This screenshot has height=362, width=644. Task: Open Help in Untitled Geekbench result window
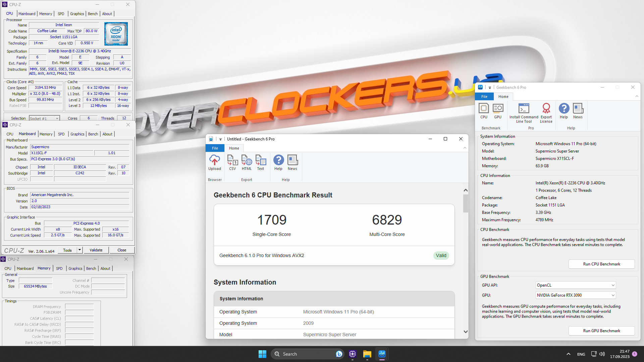point(278,163)
